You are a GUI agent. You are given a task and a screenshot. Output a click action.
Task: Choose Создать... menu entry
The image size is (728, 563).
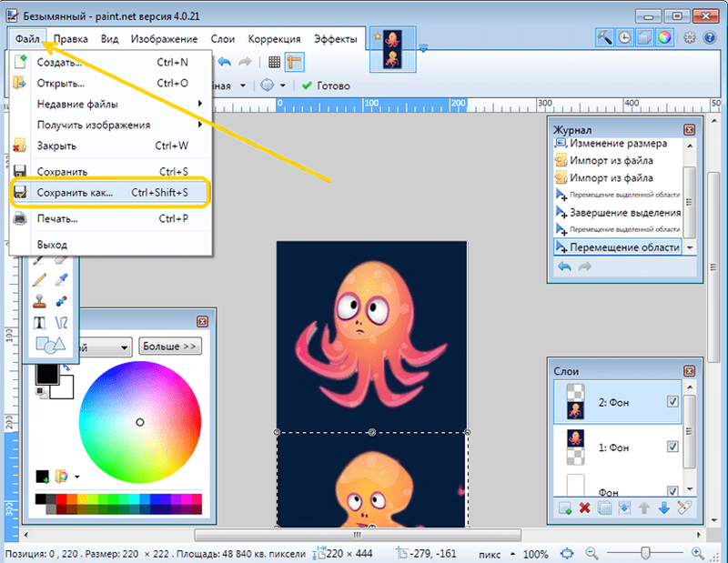coord(110,62)
